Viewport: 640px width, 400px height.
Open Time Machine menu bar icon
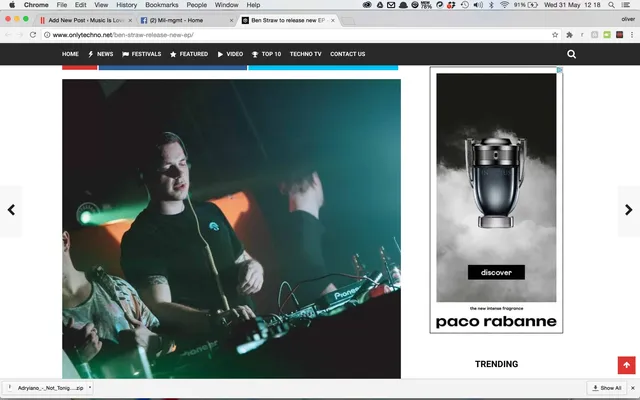click(x=464, y=5)
